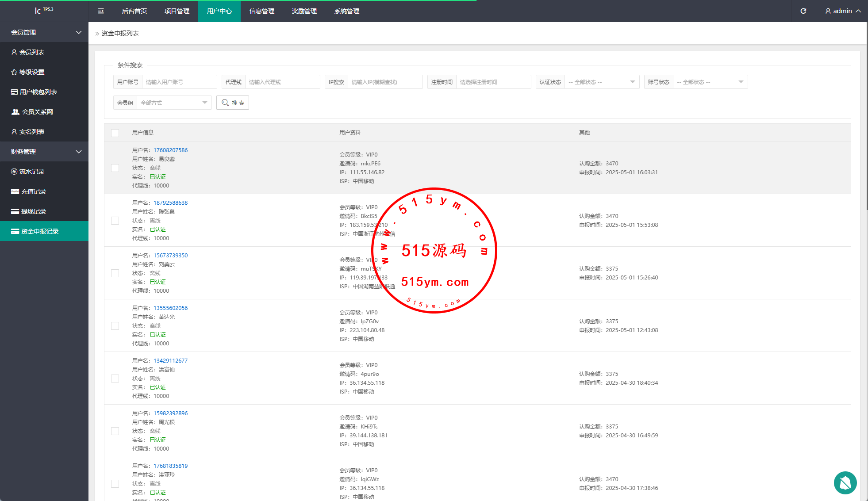868x501 pixels.
Task: Open 会员列表 sidebar item
Action: [x=32, y=52]
